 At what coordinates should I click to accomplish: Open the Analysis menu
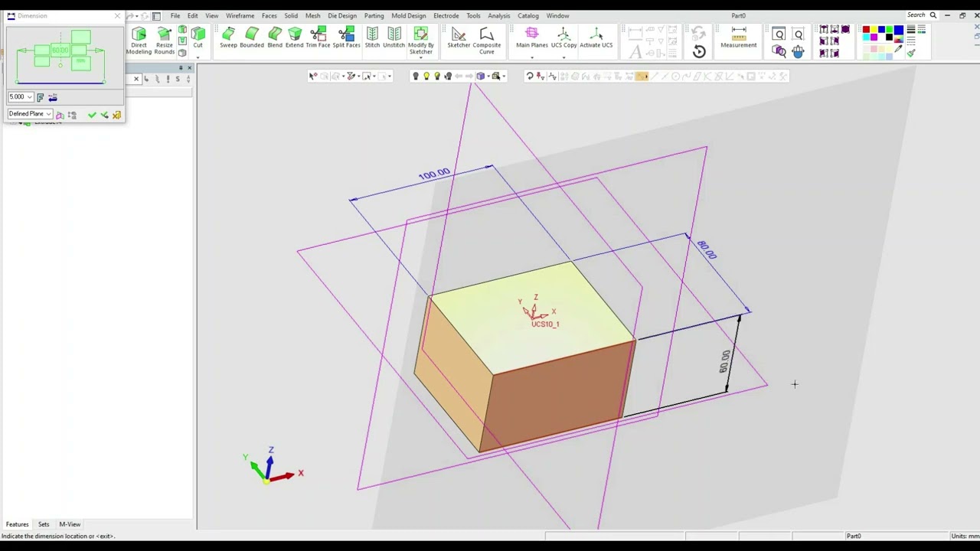[x=499, y=15]
